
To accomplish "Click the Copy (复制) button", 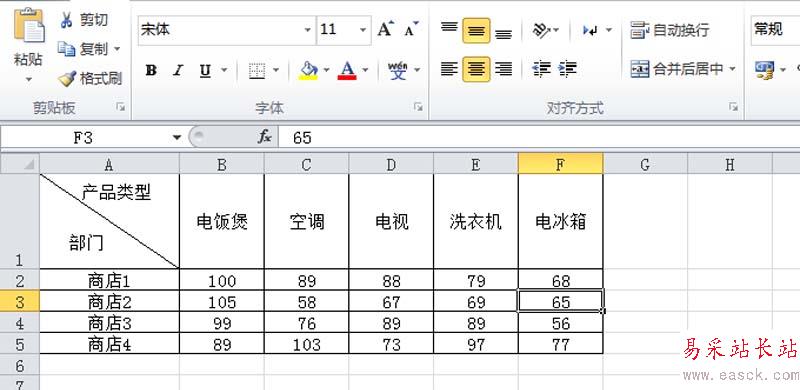I will click(x=82, y=49).
